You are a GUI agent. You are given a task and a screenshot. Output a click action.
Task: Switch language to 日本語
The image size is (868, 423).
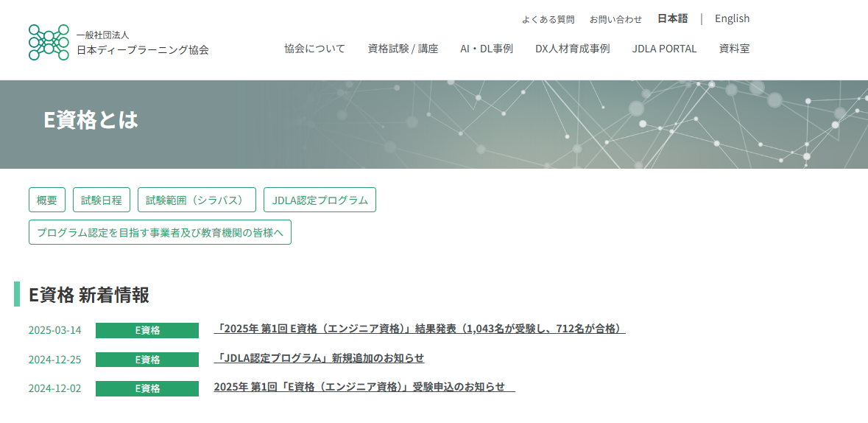point(673,18)
